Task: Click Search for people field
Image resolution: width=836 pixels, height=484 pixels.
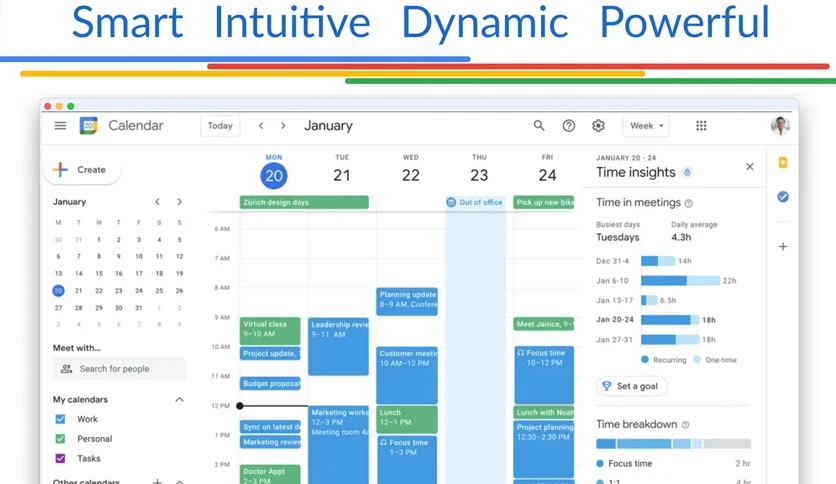Action: pos(119,369)
